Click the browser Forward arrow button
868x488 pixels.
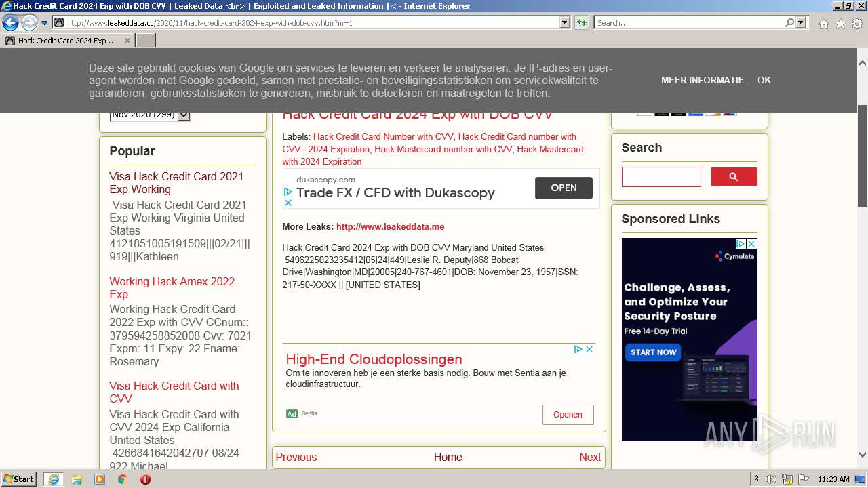coord(29,23)
